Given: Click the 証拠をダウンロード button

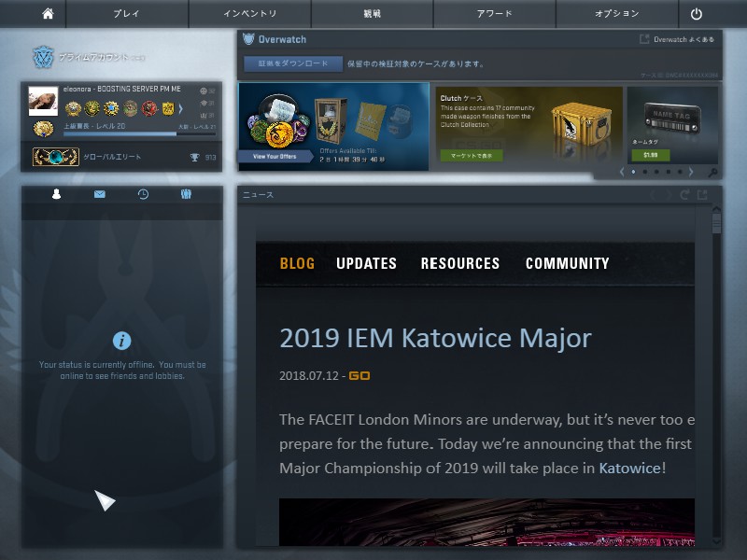Looking at the screenshot, I should (293, 63).
